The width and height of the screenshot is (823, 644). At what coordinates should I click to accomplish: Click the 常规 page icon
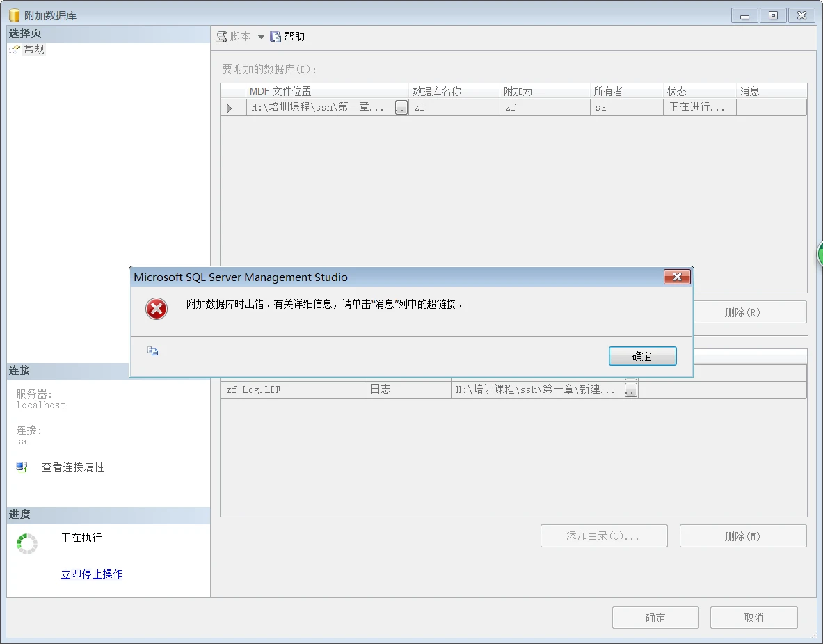15,49
